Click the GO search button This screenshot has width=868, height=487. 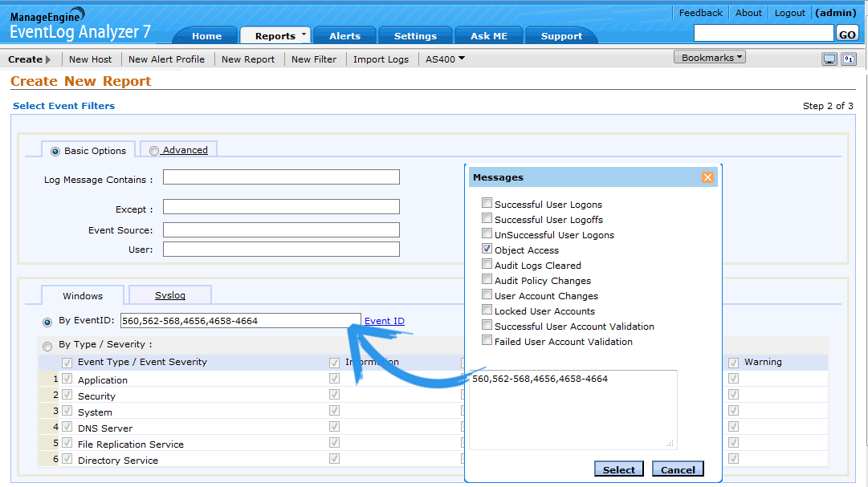[x=847, y=34]
